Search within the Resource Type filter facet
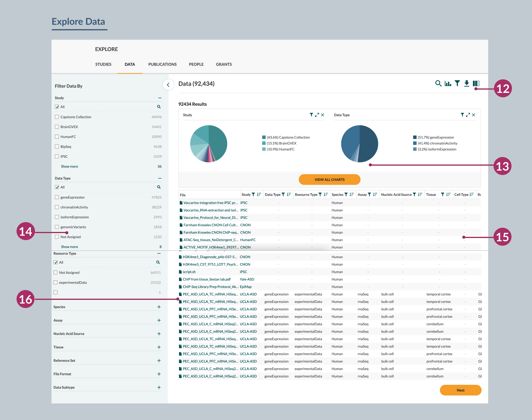The image size is (532, 420). [x=158, y=262]
